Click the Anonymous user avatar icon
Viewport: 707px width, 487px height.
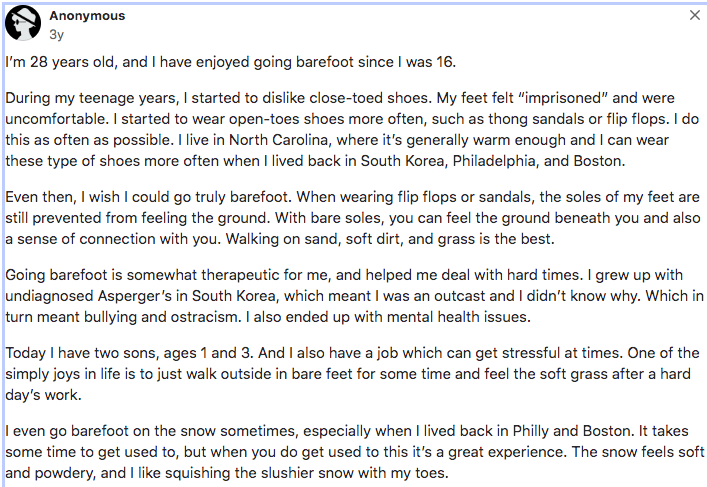coord(23,23)
